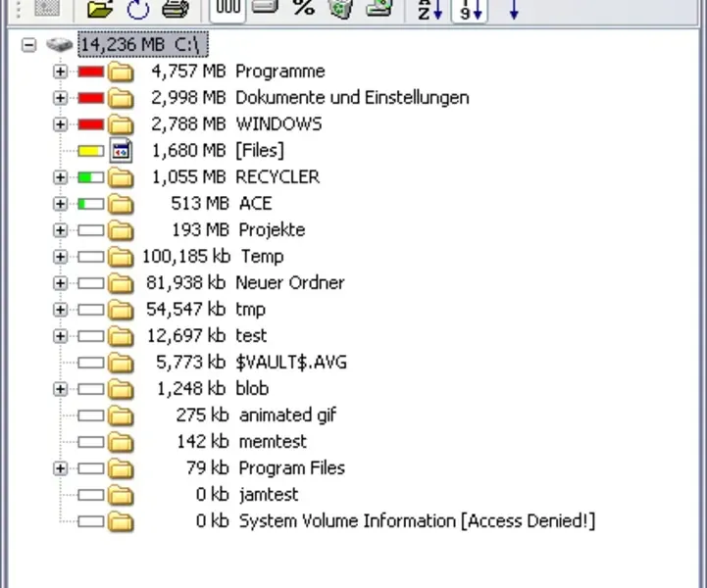Click the RECYCLER folder icon
This screenshot has height=588, width=707.
coord(121,177)
